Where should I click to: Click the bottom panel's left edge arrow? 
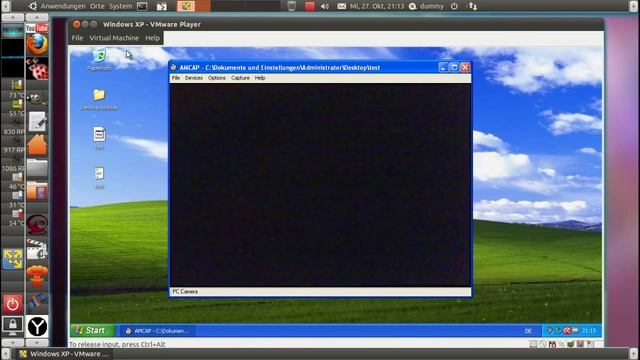point(5,354)
